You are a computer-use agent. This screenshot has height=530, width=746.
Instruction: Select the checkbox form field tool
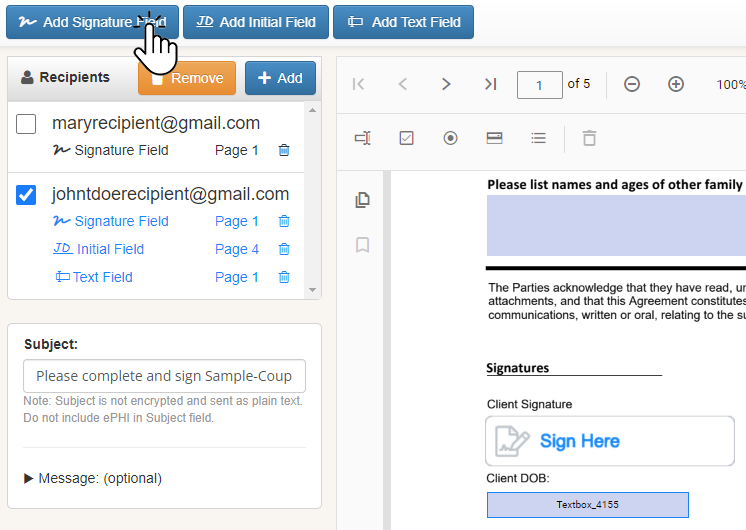click(x=406, y=138)
